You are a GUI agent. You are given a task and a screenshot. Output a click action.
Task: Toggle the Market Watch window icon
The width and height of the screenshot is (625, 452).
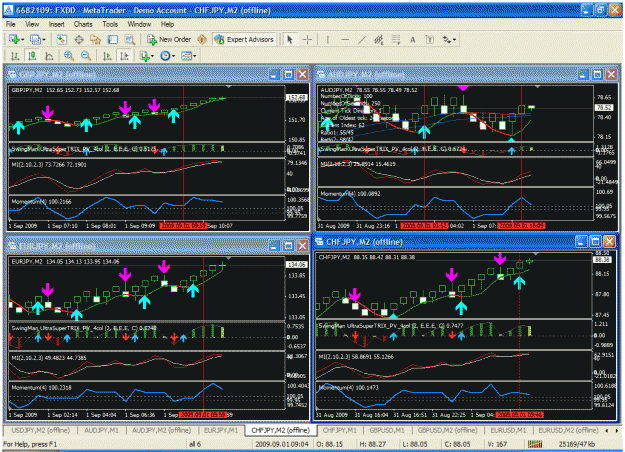[61, 39]
